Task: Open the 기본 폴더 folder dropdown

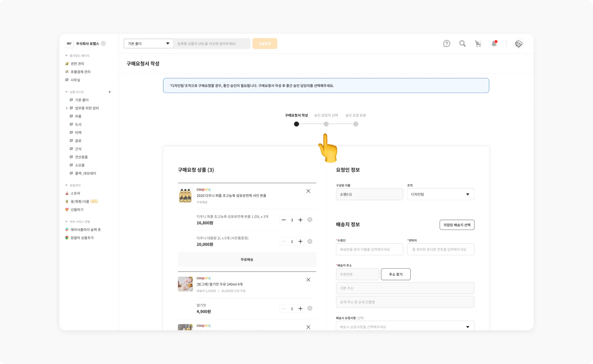Action: tap(149, 44)
